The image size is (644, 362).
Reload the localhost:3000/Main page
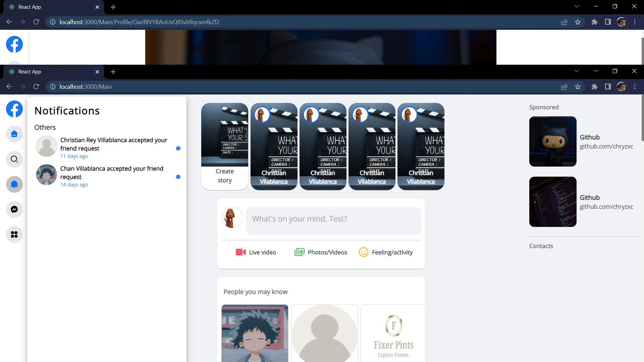pos(36,86)
